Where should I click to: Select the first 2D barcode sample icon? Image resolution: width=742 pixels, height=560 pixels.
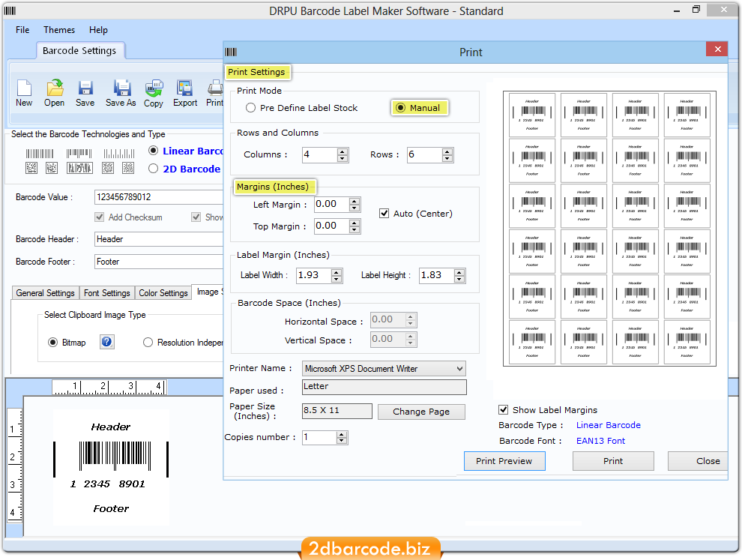pos(31,168)
